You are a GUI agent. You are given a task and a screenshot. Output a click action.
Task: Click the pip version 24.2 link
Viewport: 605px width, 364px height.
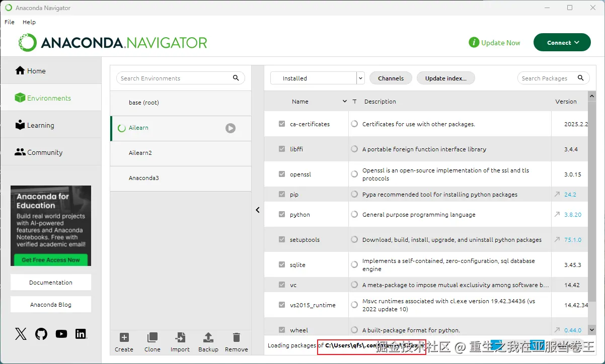coord(570,194)
